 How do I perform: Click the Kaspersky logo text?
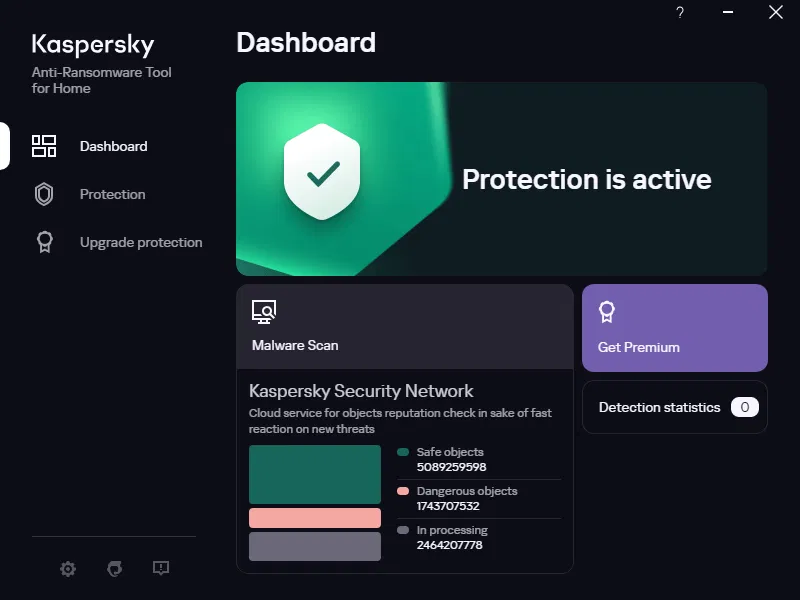coord(92,45)
